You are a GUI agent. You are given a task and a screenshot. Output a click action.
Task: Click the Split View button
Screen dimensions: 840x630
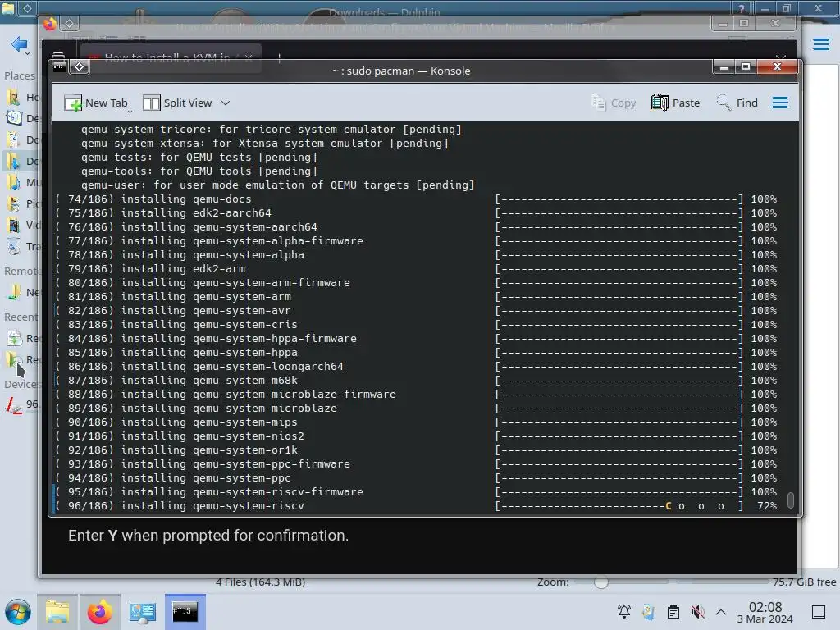pyautogui.click(x=178, y=103)
